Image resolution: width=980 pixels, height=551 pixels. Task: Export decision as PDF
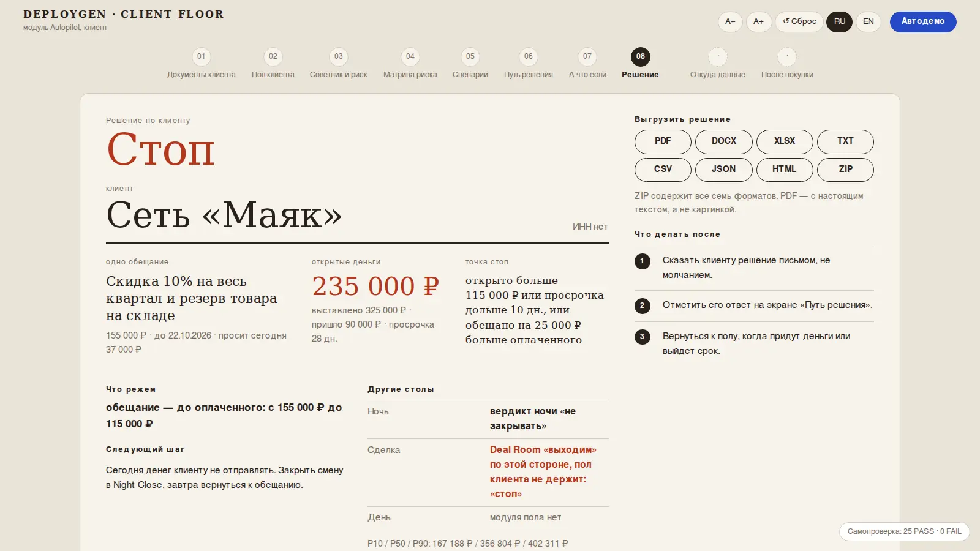point(663,141)
